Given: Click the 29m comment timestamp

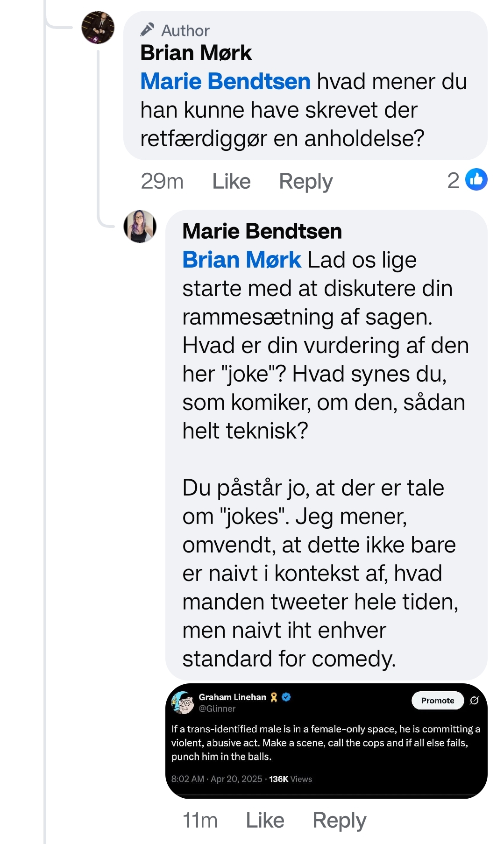Looking at the screenshot, I should click(x=162, y=181).
